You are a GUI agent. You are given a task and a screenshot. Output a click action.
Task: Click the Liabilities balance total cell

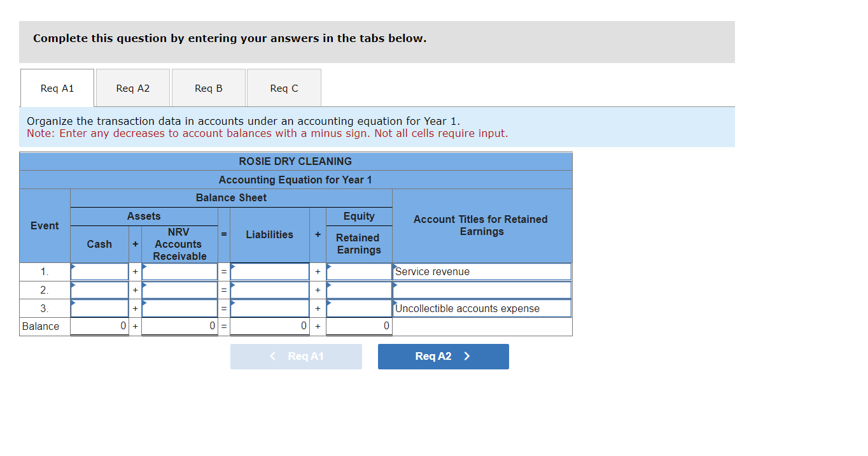pos(270,327)
